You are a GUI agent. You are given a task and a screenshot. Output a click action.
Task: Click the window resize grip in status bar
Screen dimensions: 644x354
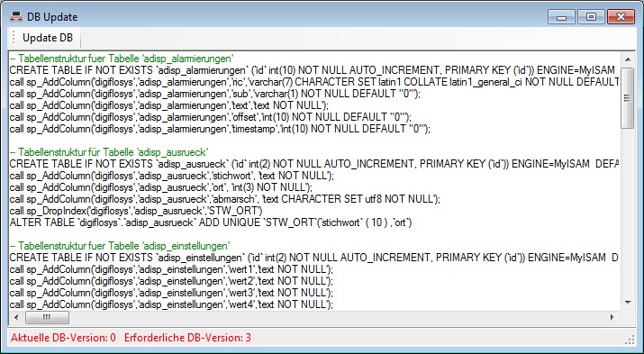(x=630, y=340)
